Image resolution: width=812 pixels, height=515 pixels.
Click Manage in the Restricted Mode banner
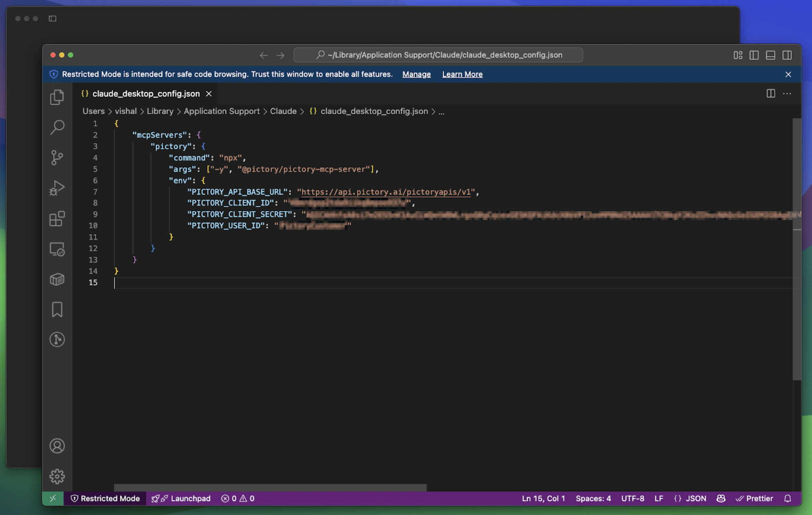click(416, 74)
